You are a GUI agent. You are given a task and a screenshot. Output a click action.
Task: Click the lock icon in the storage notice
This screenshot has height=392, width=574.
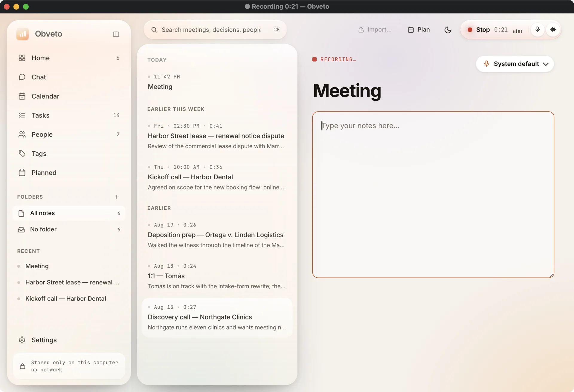(x=22, y=366)
